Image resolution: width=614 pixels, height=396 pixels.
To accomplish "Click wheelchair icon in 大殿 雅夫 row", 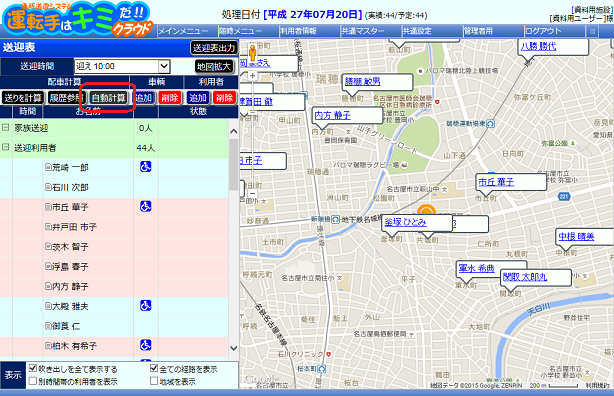I will 146,306.
